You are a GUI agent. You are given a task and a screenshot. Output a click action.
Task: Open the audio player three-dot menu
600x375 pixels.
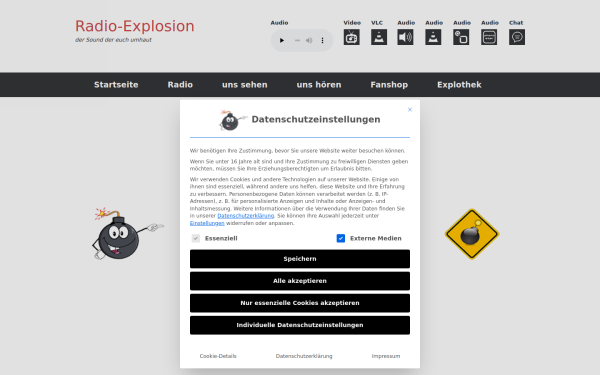click(323, 40)
